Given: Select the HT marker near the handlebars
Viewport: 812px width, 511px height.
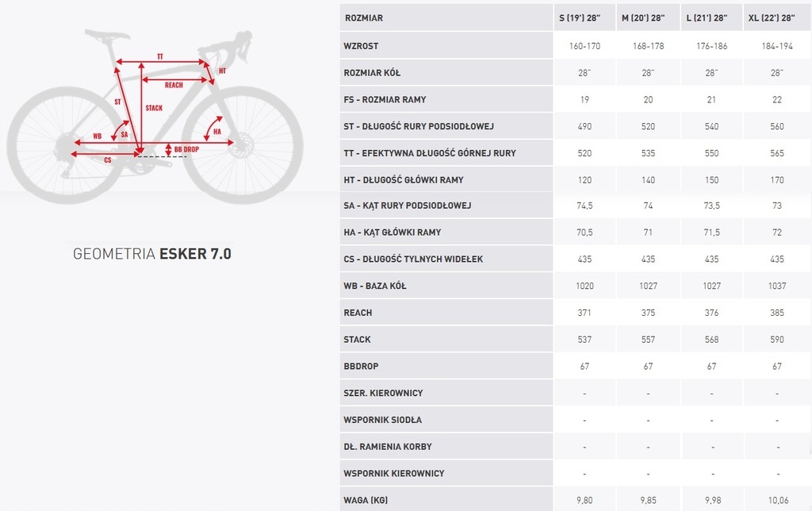Looking at the screenshot, I should click(x=222, y=71).
